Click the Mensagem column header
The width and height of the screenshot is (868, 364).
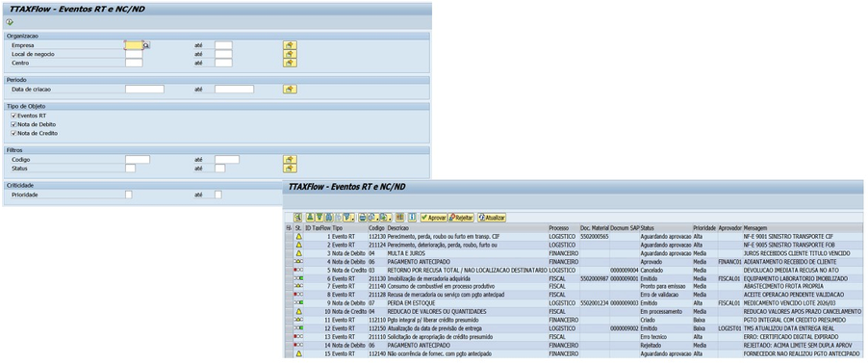click(803, 227)
